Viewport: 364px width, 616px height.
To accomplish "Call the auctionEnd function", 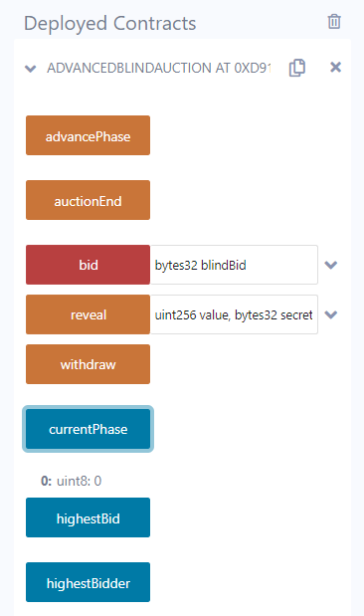I will click(88, 200).
